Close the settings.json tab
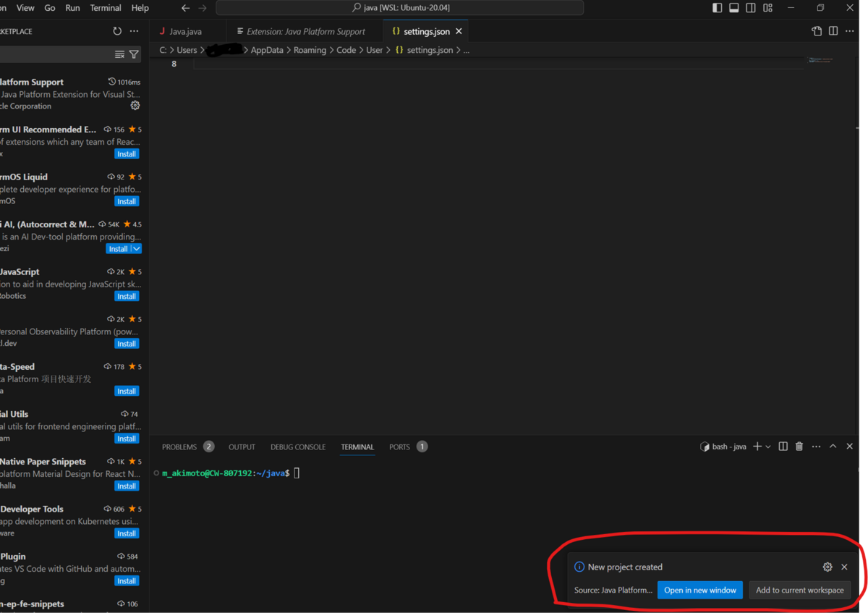This screenshot has height=613, width=868. (459, 31)
